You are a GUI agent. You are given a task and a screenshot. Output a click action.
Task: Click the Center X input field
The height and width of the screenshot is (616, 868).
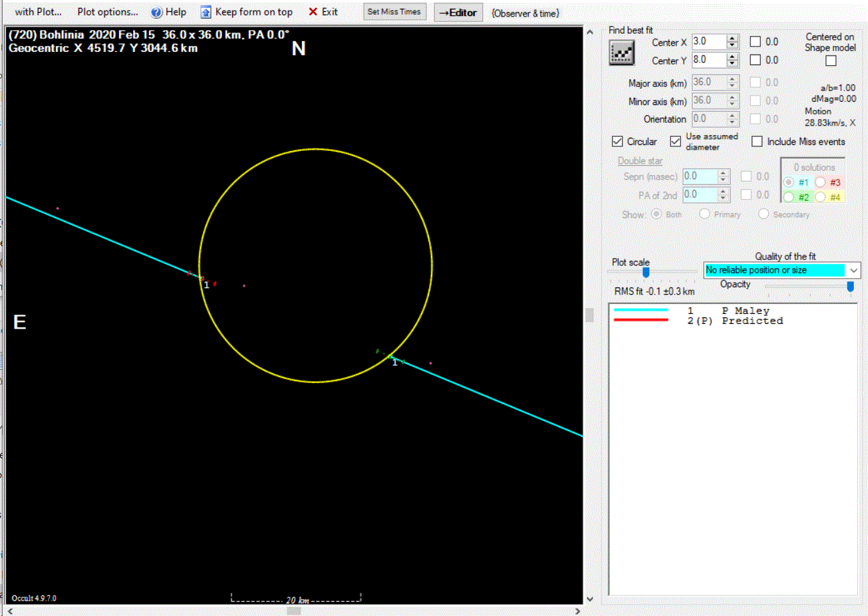coord(709,42)
